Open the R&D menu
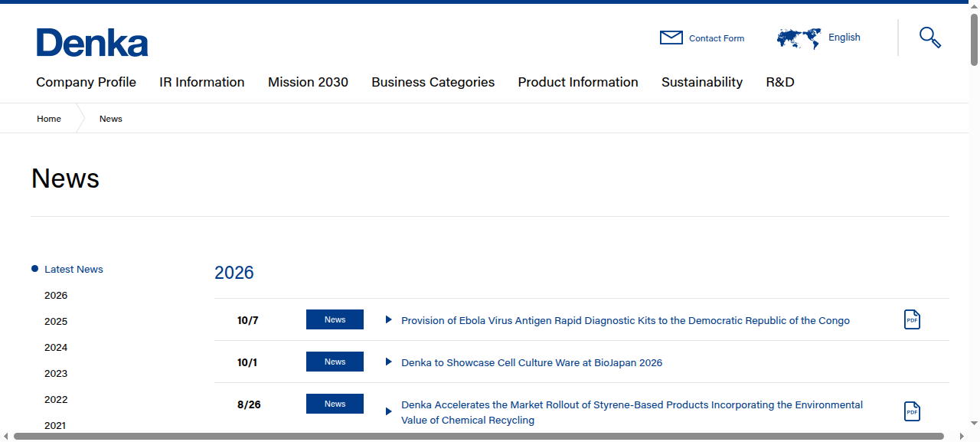Screen dimensions: 980x442 click(x=780, y=82)
